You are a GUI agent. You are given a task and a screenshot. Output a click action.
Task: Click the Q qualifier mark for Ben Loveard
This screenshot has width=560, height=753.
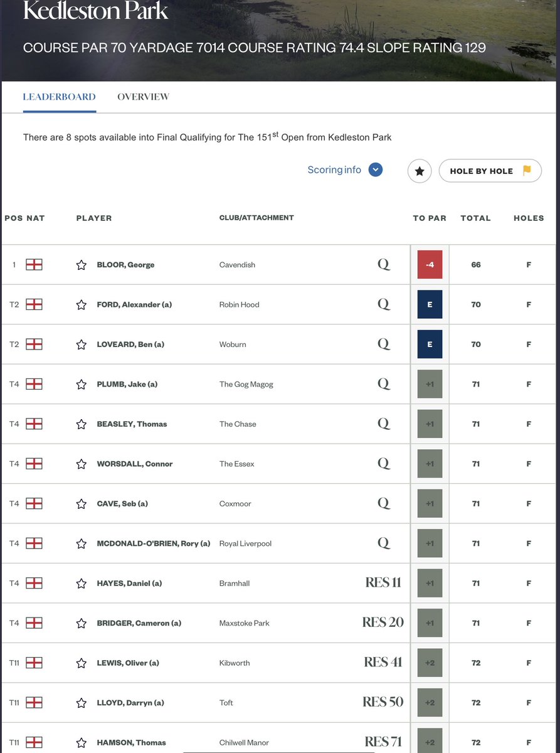(384, 344)
